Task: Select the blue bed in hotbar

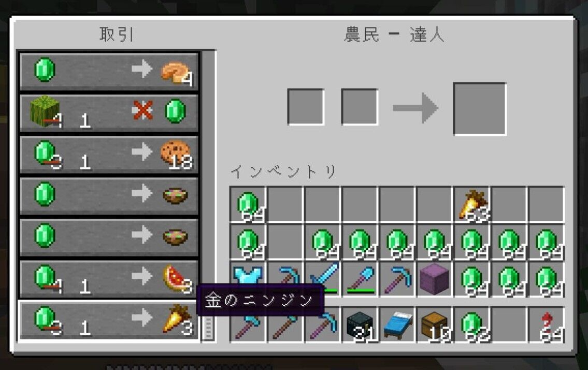Action: (x=397, y=325)
